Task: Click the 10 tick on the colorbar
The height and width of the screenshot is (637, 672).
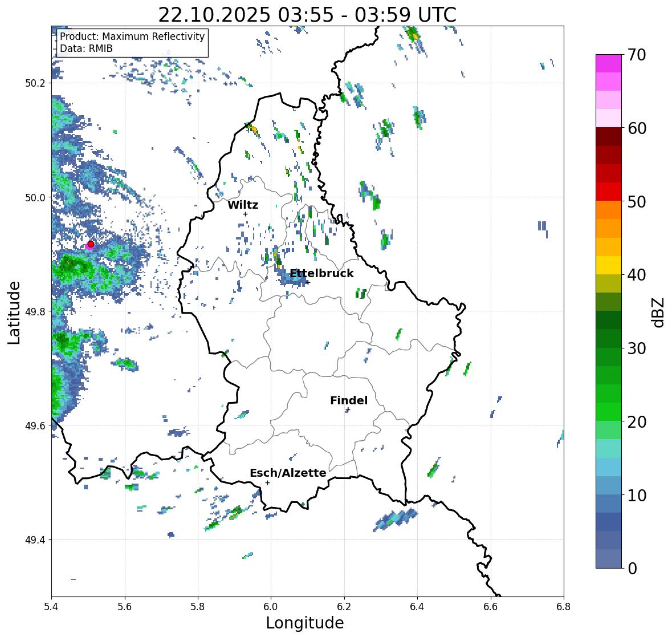Action: point(637,495)
